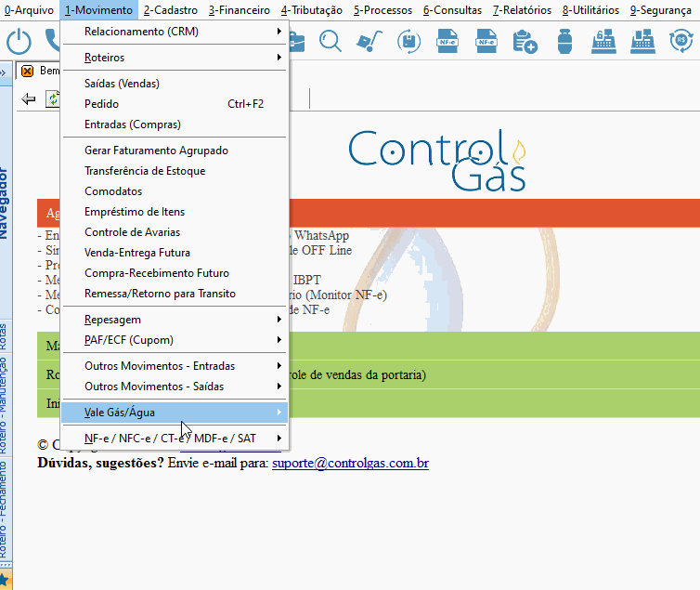This screenshot has height=590, width=700.
Task: Open the magnifier search toolbar icon
Action: point(331,41)
